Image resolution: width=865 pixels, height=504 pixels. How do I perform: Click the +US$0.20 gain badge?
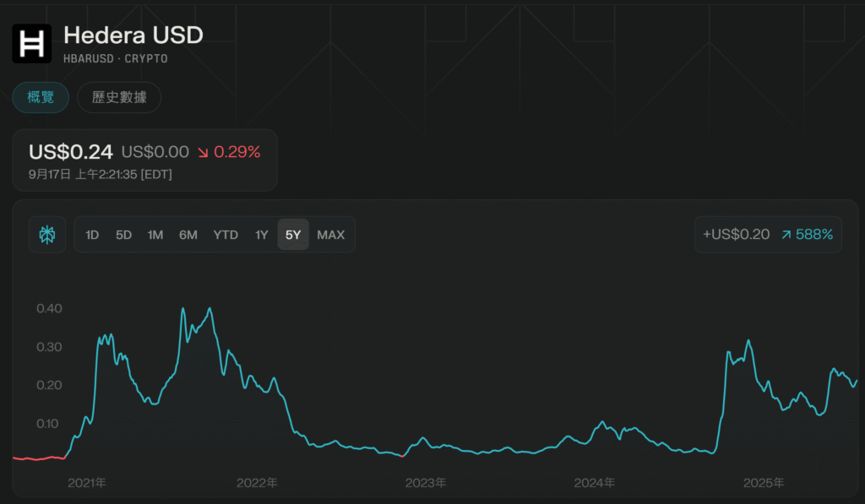pos(736,235)
